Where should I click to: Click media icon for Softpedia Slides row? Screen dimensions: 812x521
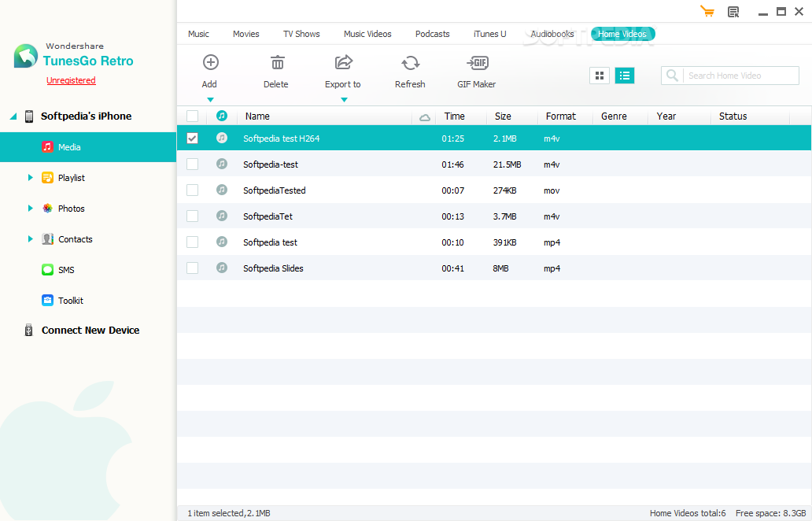(x=222, y=268)
